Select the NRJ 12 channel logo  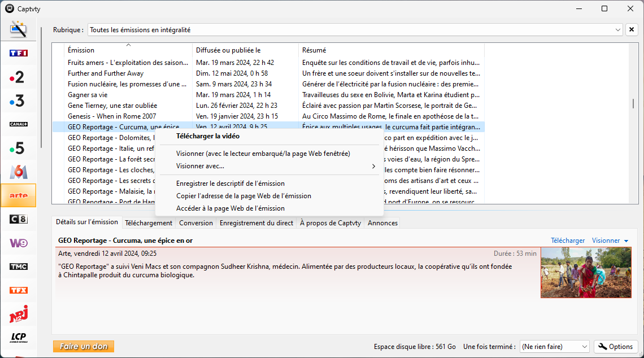[x=19, y=314]
